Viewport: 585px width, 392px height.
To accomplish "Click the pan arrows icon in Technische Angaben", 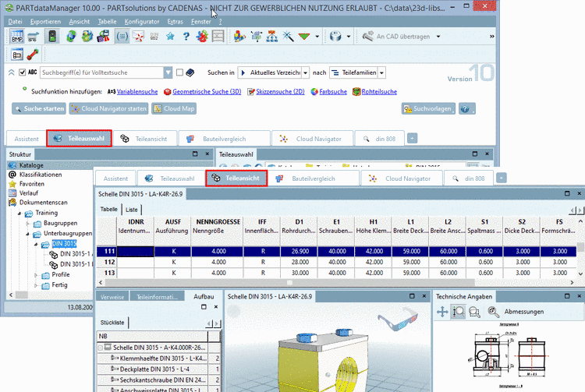I will (442, 312).
